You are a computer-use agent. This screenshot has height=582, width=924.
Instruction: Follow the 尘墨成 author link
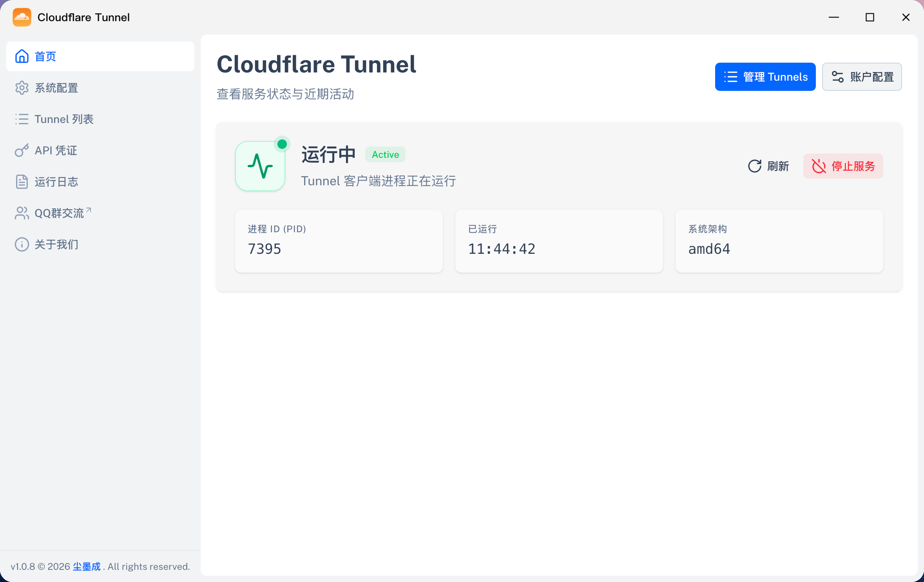click(87, 567)
